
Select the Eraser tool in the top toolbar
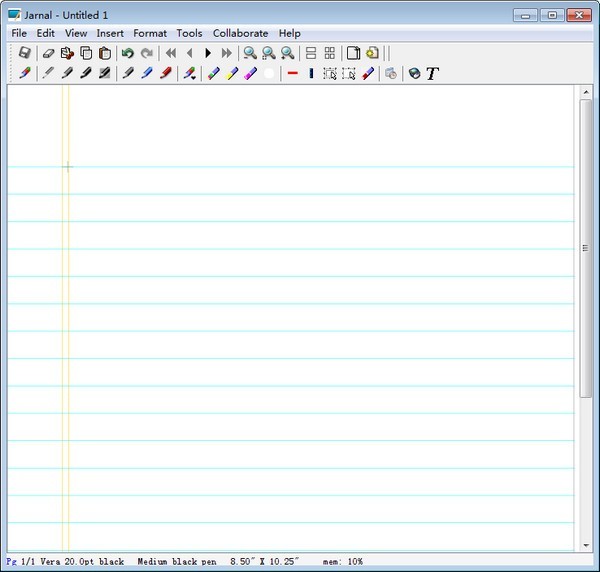[48, 53]
